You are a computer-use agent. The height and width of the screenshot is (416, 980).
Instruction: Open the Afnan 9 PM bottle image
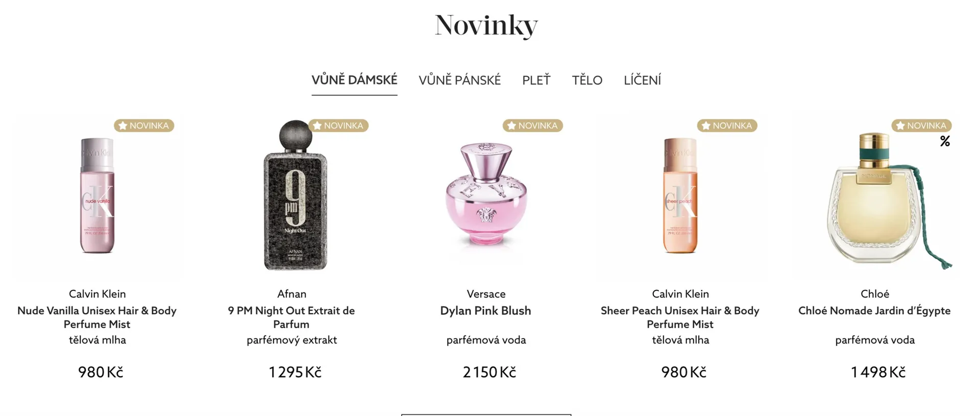click(x=295, y=195)
